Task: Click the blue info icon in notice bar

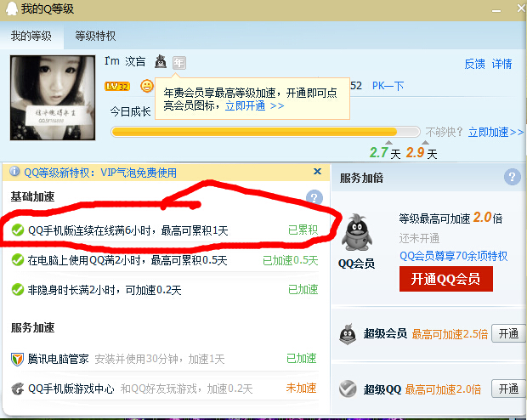Action: pos(14,172)
